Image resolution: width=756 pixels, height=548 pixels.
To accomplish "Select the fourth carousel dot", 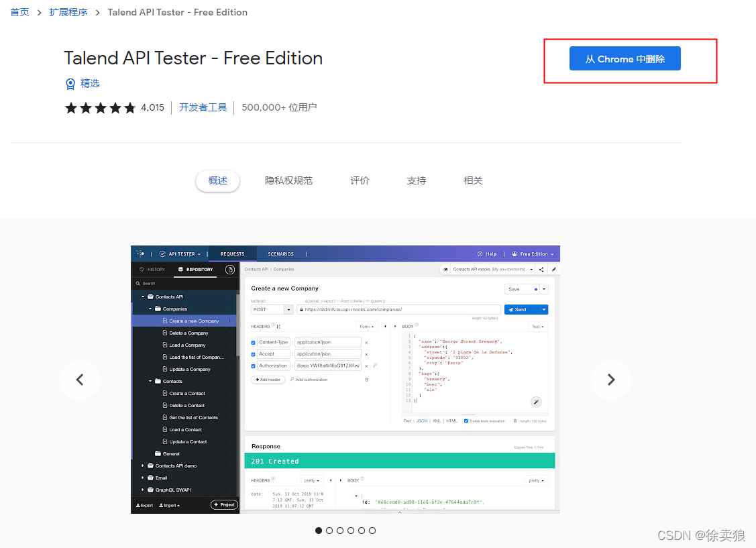I will click(x=351, y=531).
